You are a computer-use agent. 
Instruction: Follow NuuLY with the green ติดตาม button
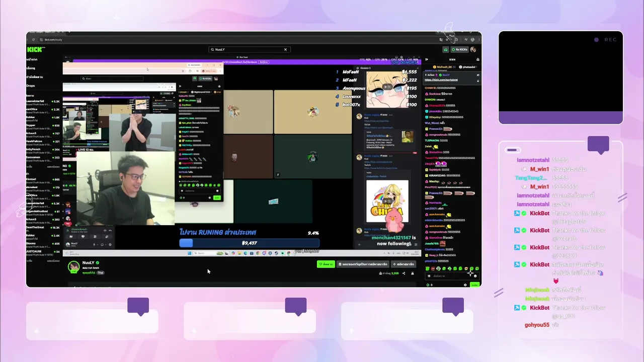(326, 264)
